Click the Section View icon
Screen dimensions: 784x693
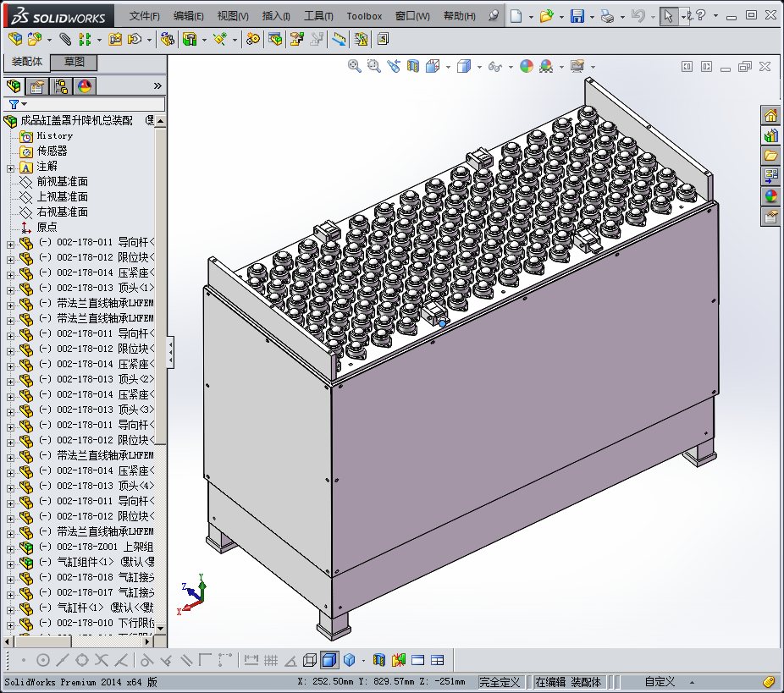coord(413,66)
